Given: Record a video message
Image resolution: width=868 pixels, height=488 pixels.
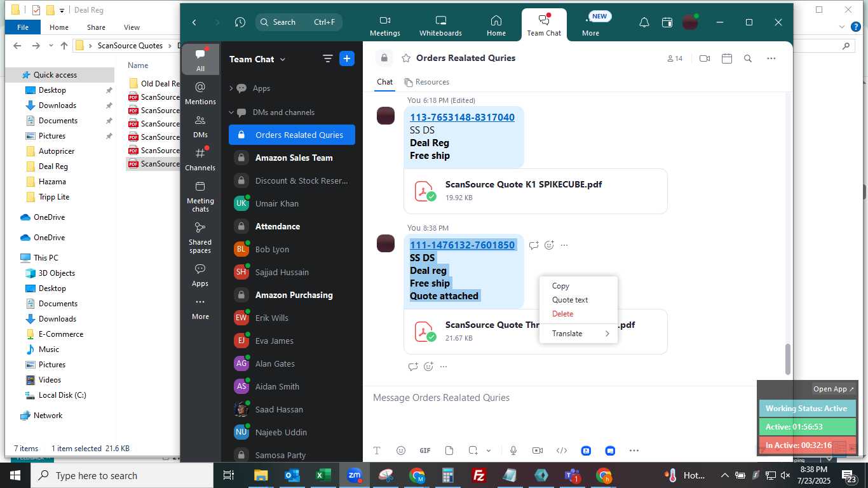Looking at the screenshot, I should pos(538,451).
